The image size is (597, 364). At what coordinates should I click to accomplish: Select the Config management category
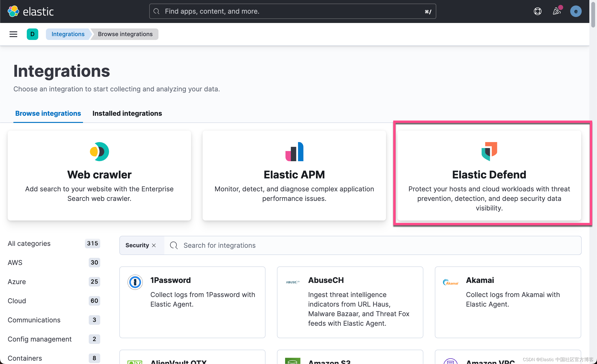tap(54, 339)
